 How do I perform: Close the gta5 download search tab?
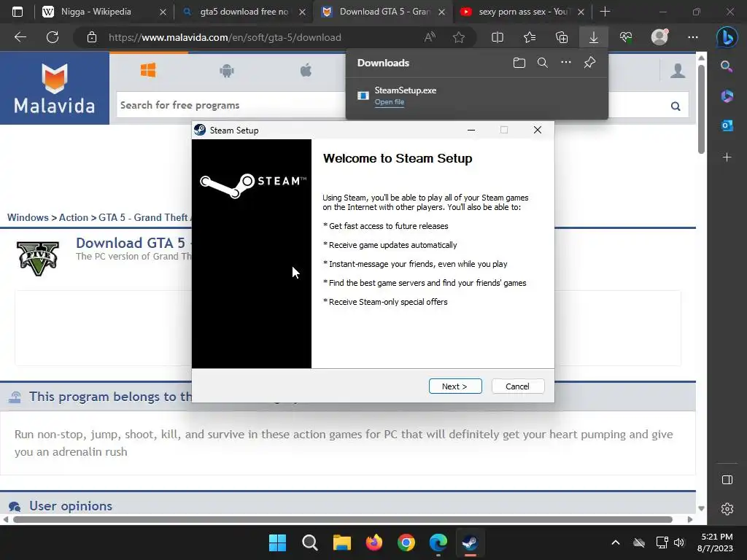pos(302,12)
